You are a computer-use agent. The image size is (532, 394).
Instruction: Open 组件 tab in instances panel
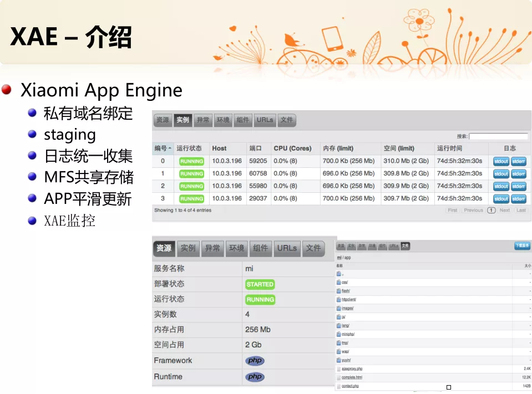click(x=243, y=120)
